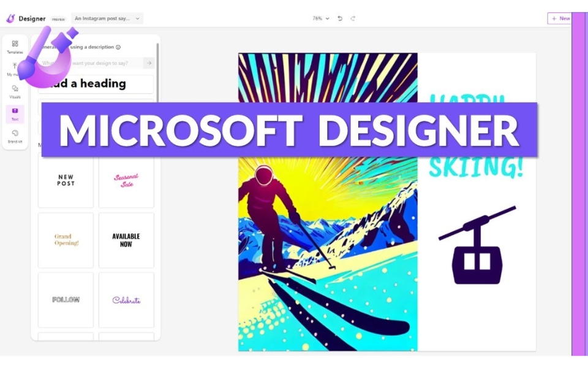Open the Visuals panel

pyautogui.click(x=14, y=92)
